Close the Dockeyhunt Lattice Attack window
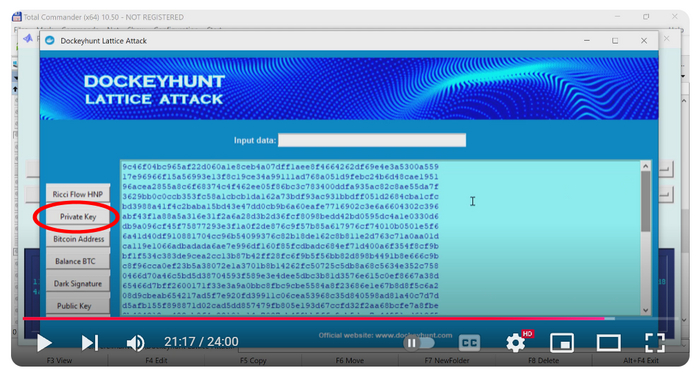The width and height of the screenshot is (700, 379). [x=644, y=41]
